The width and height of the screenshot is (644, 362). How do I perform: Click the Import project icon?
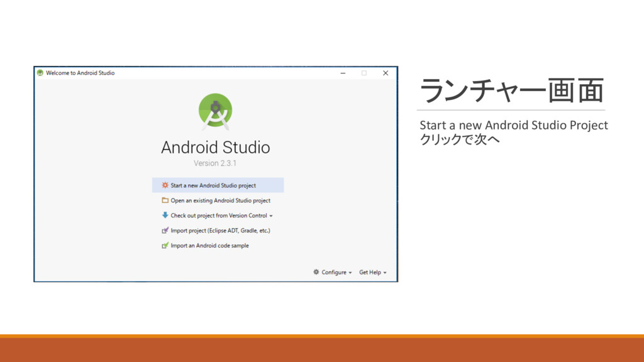165,230
